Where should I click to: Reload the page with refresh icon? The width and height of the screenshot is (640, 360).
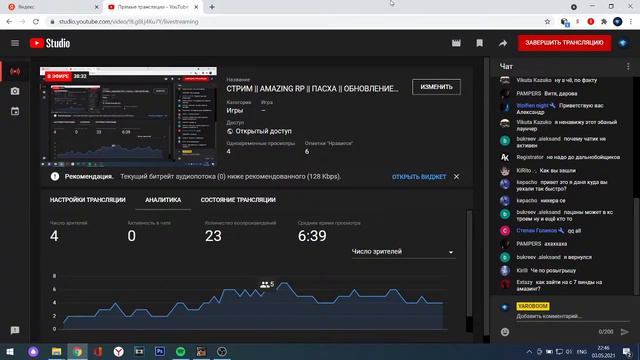36,22
